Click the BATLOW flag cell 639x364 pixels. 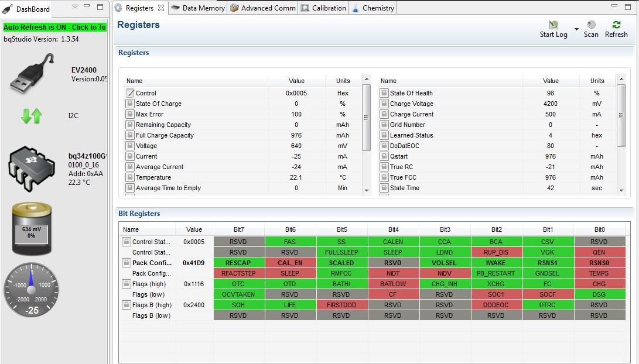coord(393,284)
